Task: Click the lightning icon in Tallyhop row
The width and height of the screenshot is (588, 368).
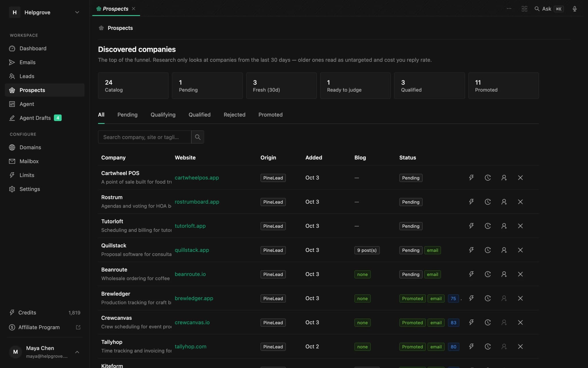Action: [x=471, y=347]
